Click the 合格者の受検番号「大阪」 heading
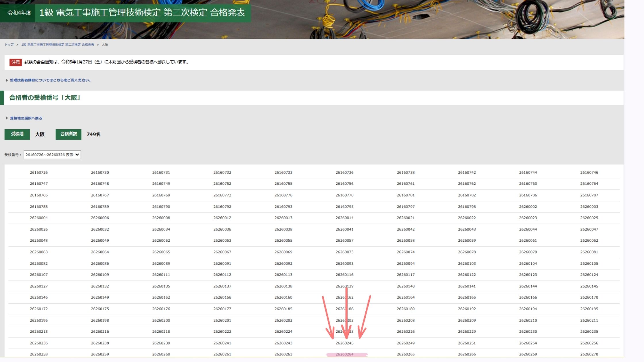This screenshot has height=362, width=644. (x=45, y=98)
